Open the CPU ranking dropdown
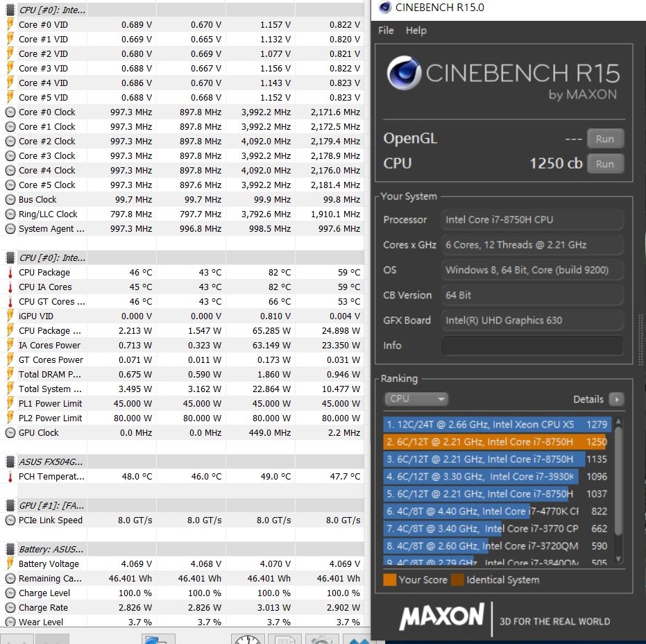Image resolution: width=646 pixels, height=644 pixels. coord(416,399)
